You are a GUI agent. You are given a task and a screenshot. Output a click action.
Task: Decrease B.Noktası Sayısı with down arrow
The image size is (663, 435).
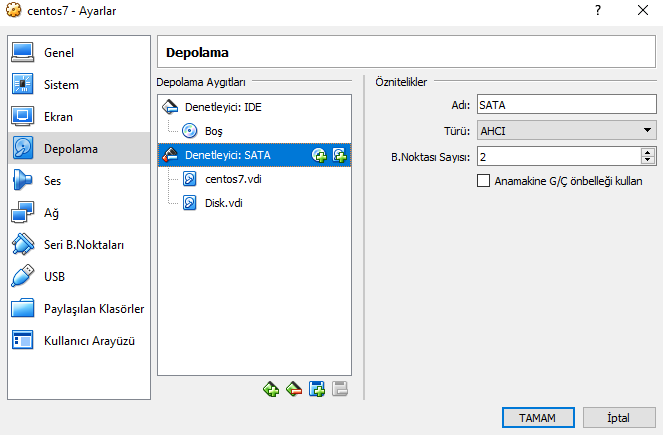648,160
